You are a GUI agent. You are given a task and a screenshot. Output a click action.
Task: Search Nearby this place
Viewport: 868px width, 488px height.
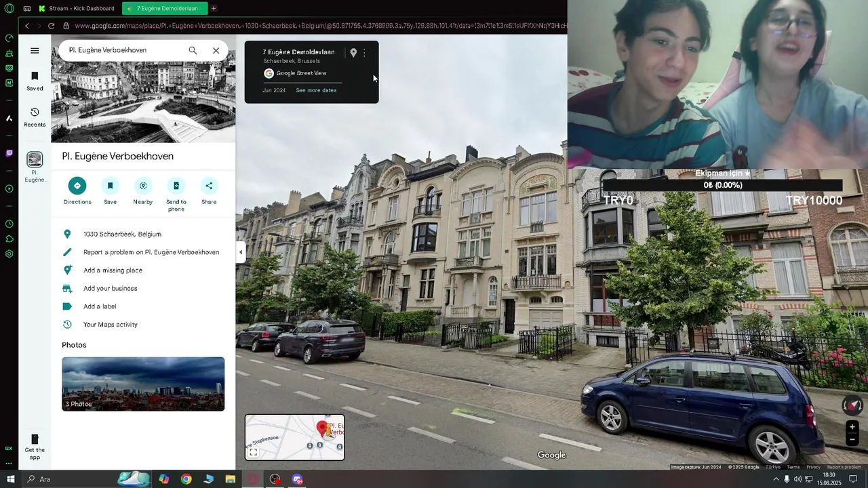[142, 191]
